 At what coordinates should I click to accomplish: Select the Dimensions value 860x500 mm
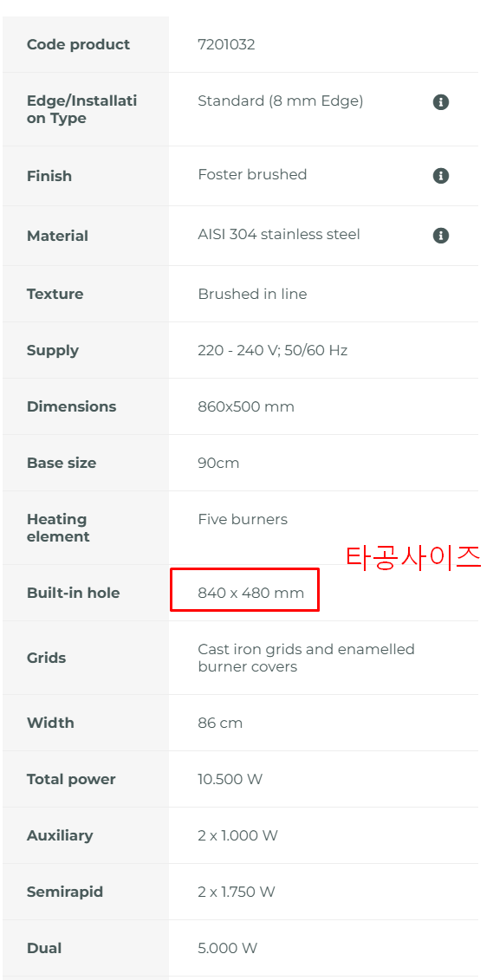[245, 406]
